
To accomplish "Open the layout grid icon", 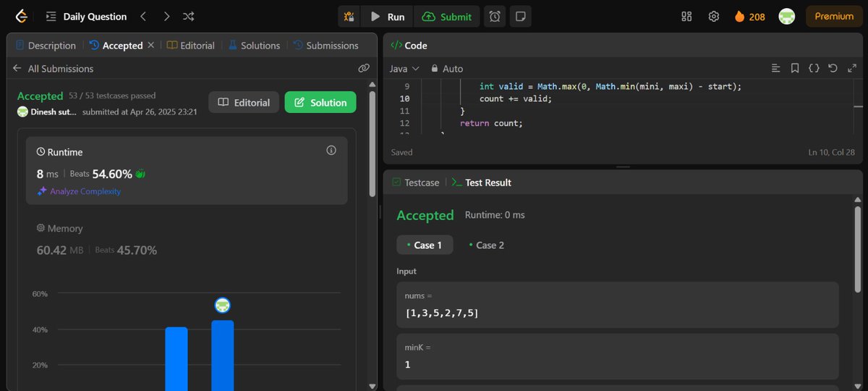I will pos(686,17).
